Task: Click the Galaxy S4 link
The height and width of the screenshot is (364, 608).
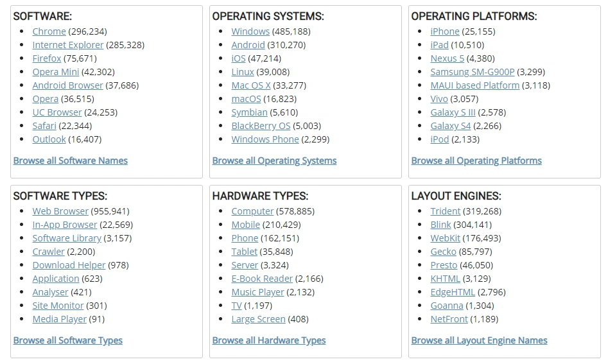Action: [451, 126]
